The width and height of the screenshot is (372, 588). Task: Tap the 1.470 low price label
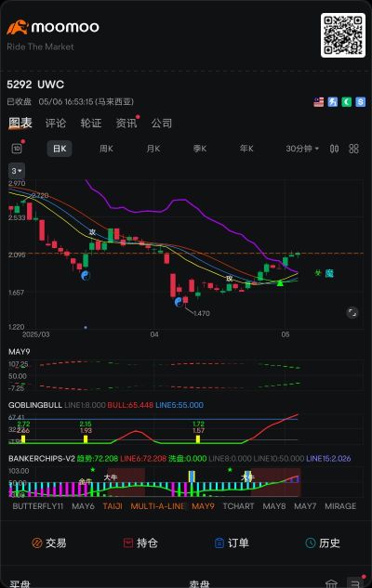click(202, 313)
